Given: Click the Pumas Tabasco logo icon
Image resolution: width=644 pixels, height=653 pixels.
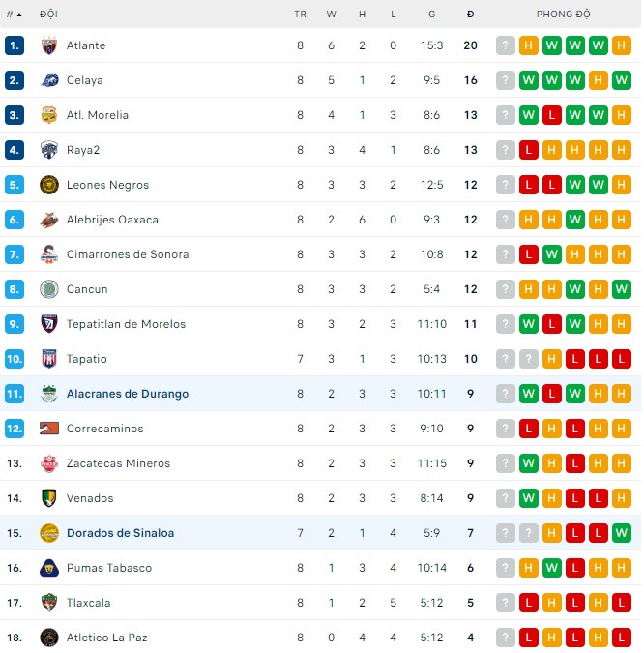Looking at the screenshot, I should pos(49,568).
